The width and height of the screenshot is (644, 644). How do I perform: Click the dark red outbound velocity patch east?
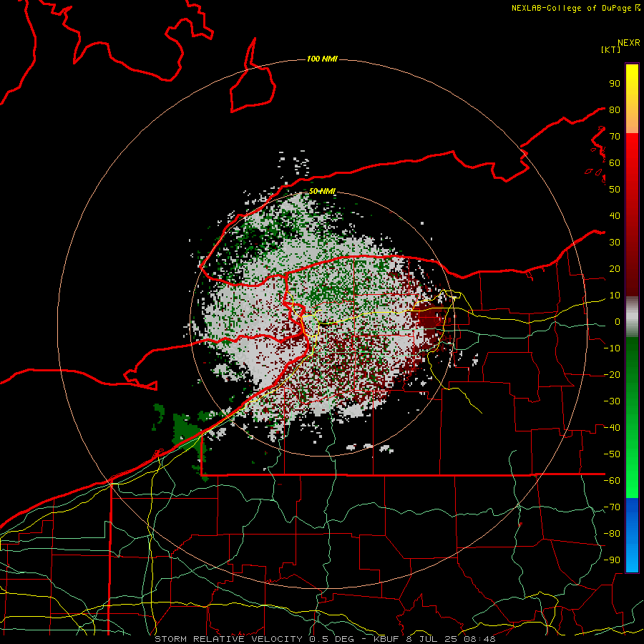tap(429, 318)
